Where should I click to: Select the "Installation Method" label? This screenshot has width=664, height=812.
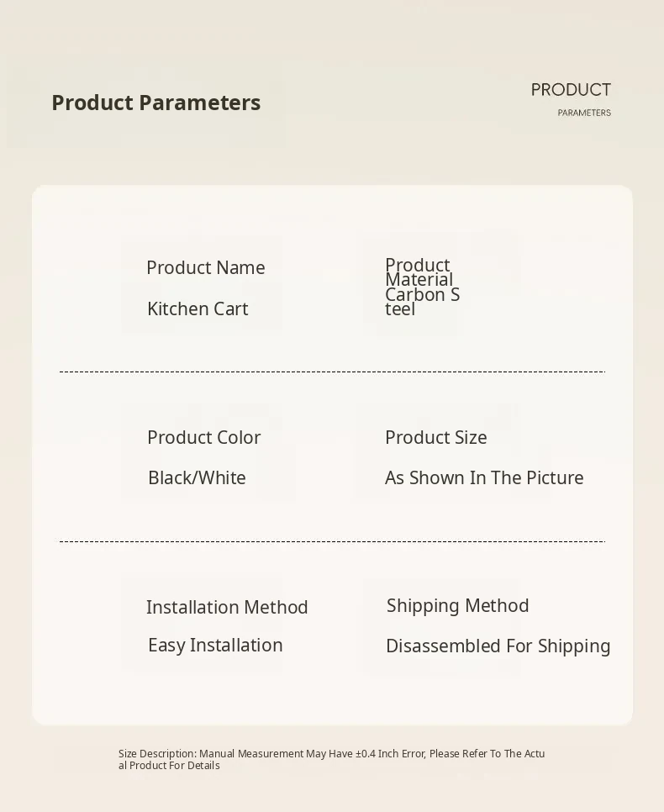tap(227, 607)
